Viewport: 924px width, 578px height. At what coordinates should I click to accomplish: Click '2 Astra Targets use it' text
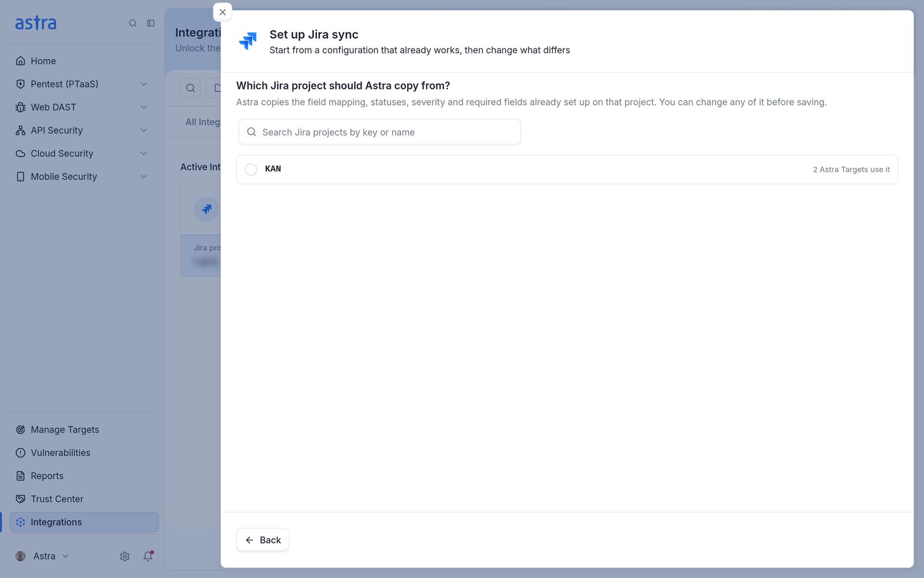click(x=851, y=169)
